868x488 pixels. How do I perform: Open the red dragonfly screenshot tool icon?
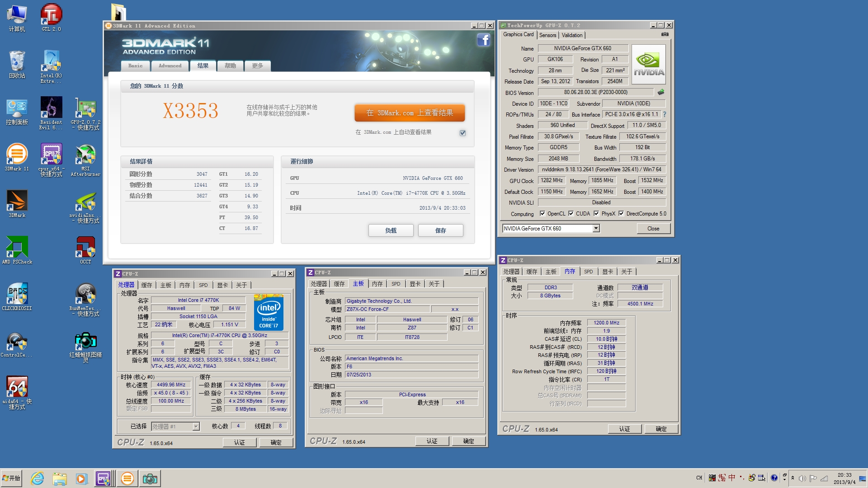[x=85, y=347]
